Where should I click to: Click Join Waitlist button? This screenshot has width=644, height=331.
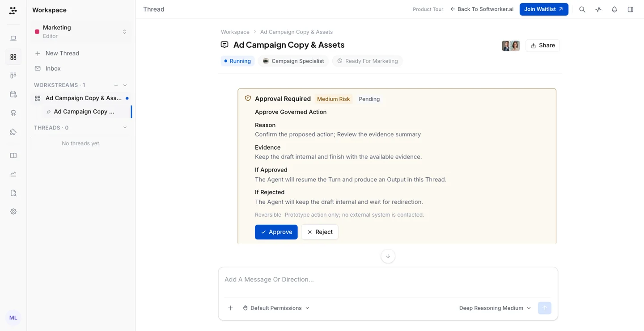tap(544, 9)
